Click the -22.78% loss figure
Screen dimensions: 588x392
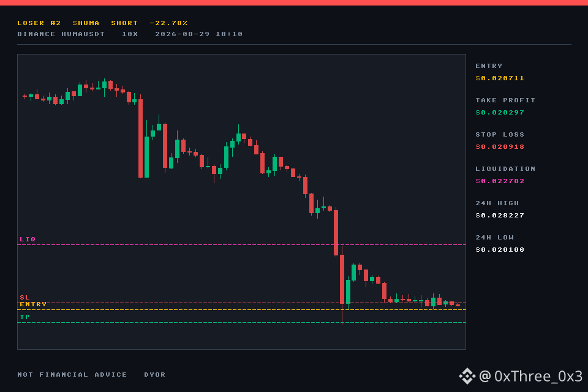(168, 23)
